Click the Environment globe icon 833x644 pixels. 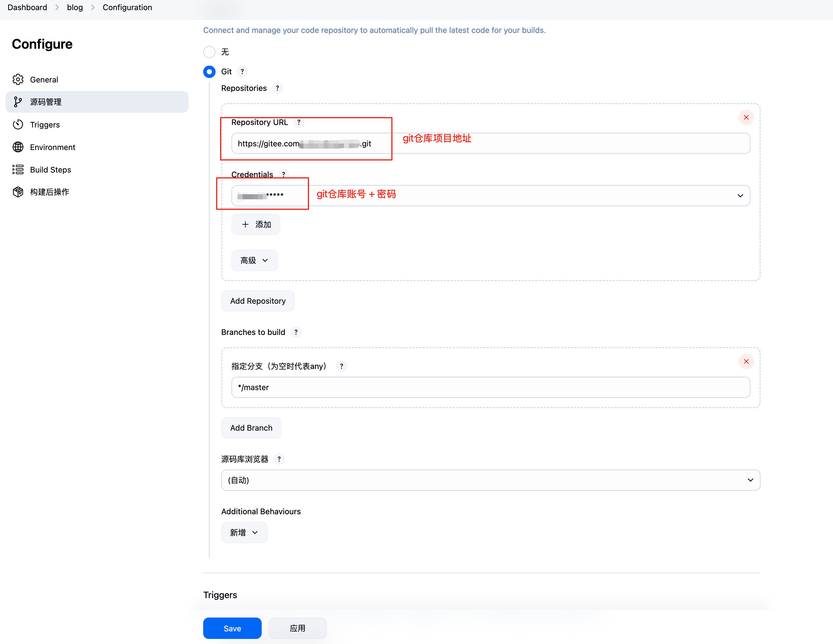[x=18, y=147]
